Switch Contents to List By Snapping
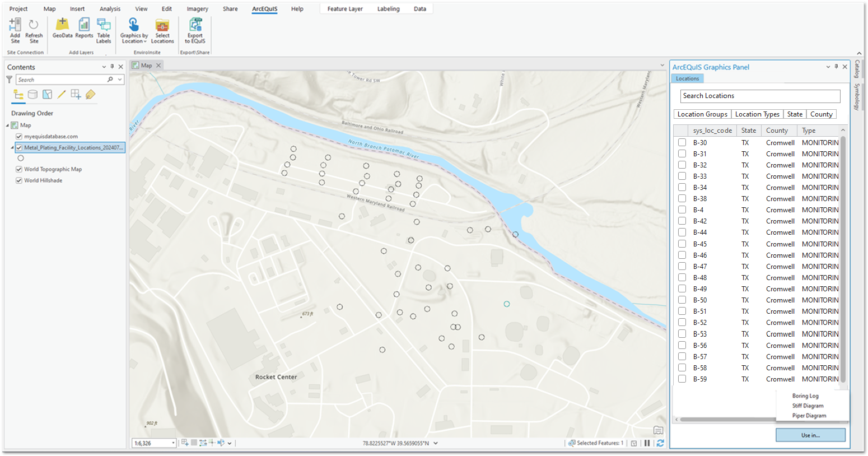 pyautogui.click(x=76, y=95)
